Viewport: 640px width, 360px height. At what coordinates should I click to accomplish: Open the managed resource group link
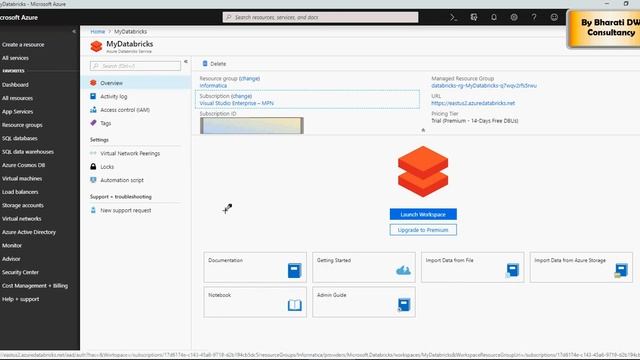[x=484, y=86]
